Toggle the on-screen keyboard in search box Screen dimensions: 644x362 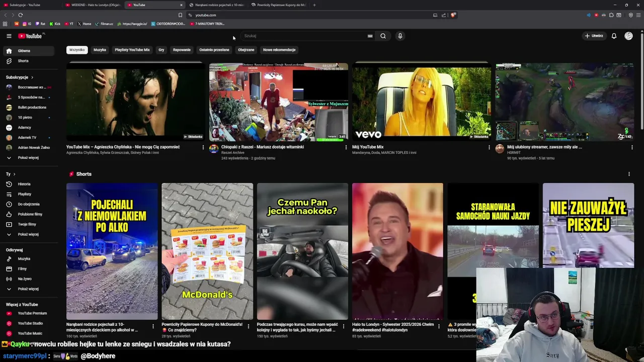pyautogui.click(x=370, y=36)
